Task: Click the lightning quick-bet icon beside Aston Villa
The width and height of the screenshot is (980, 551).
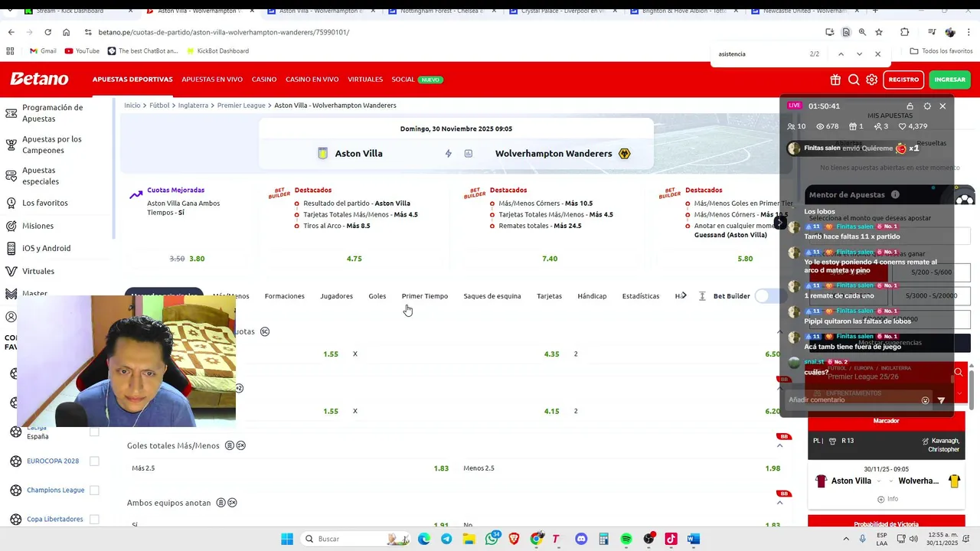Action: [449, 154]
